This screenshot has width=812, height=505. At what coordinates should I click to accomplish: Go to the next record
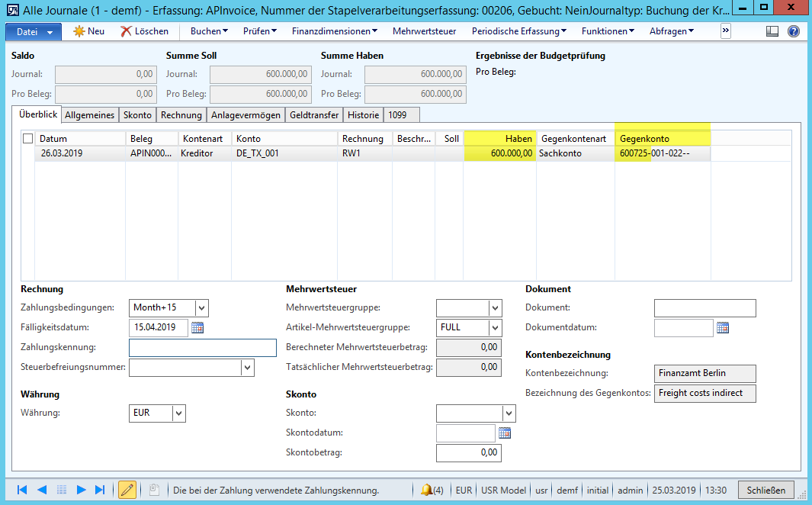pyautogui.click(x=81, y=490)
